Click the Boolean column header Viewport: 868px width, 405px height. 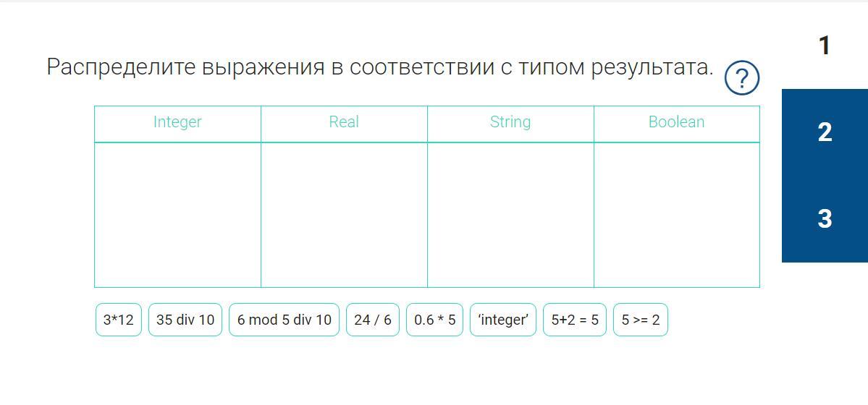tap(676, 122)
